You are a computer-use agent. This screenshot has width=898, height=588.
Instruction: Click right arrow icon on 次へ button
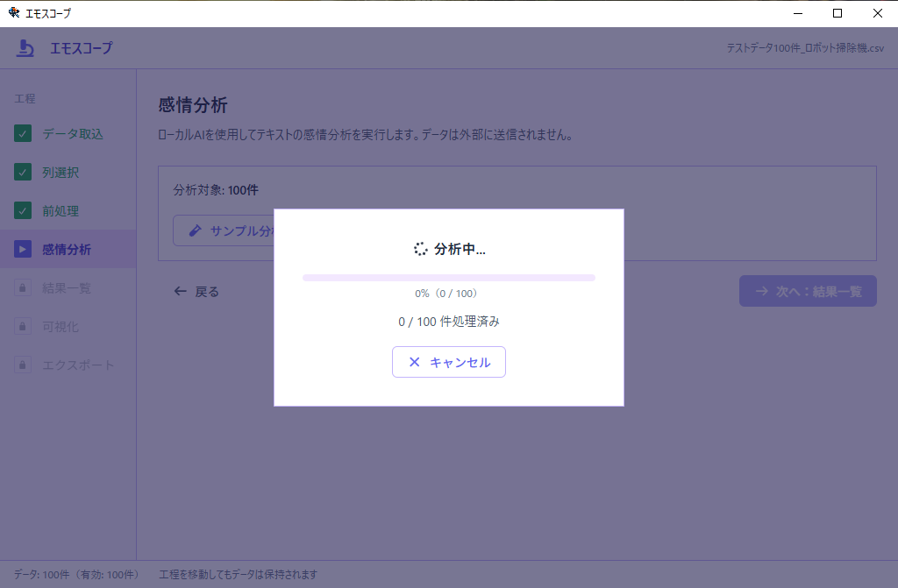tap(762, 291)
